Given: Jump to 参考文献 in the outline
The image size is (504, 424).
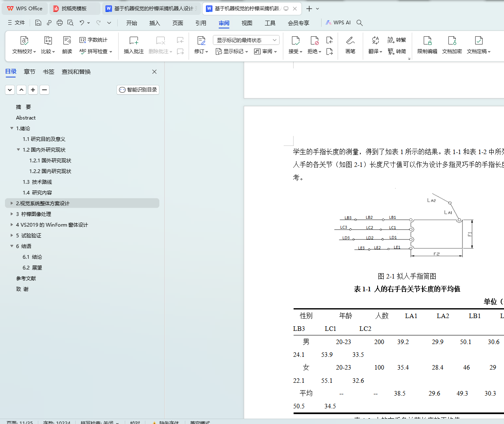Looking at the screenshot, I should [26, 279].
